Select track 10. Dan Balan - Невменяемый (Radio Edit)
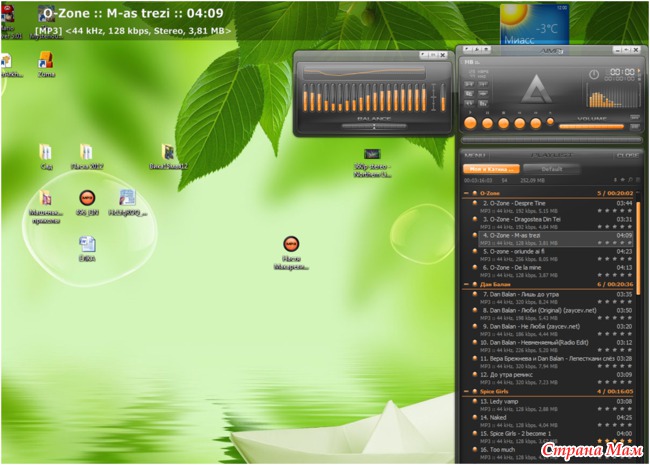The image size is (650, 465). click(x=555, y=346)
